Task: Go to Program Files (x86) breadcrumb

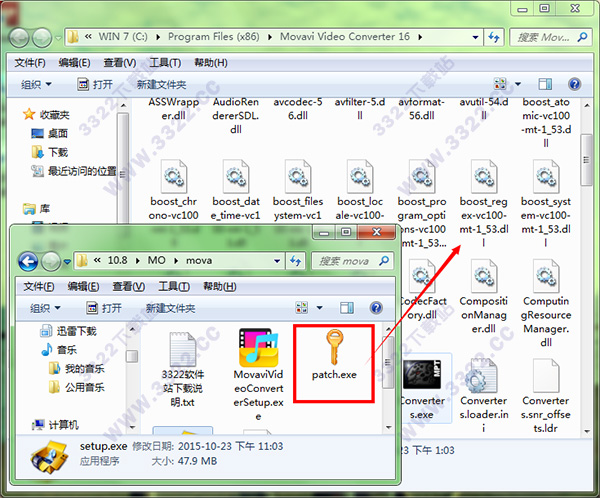Action: [x=214, y=37]
